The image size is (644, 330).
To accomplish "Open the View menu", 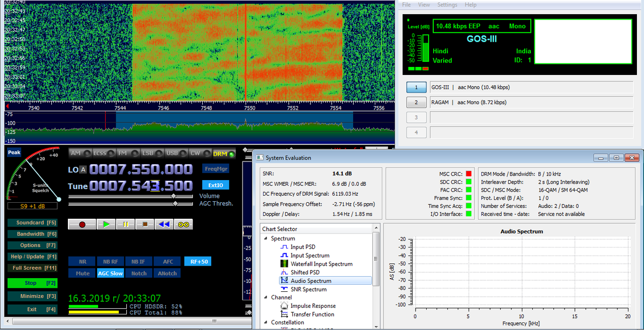I will tap(424, 5).
